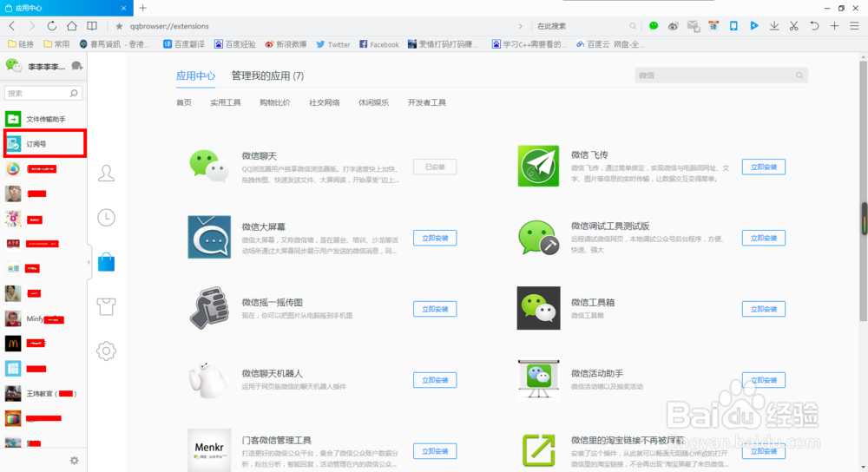Viewport: 868px width, 472px height.
Task: Click the 微信大屏幕 app icon
Action: [209, 237]
